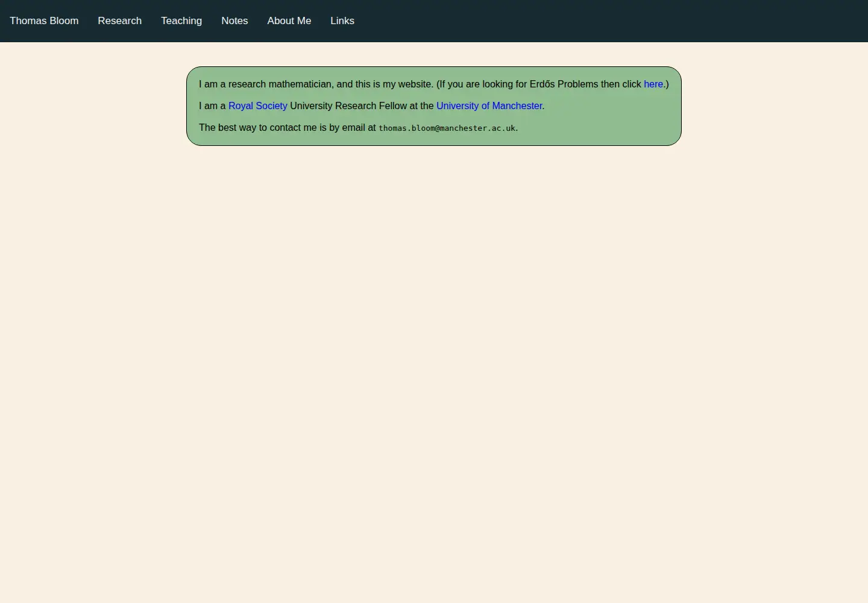The image size is (868, 603).
Task: Open the Thomas Bloom home link
Action: pos(44,21)
